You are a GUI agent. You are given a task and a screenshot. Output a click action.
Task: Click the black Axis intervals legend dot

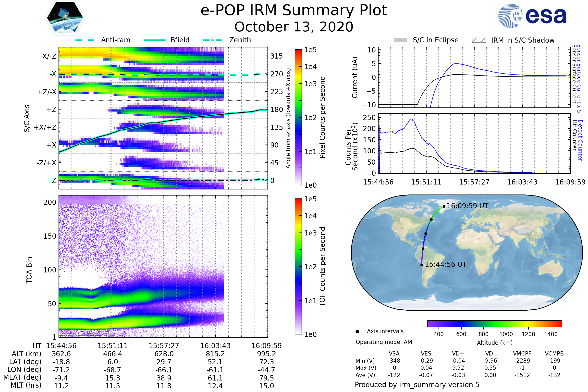[357, 331]
